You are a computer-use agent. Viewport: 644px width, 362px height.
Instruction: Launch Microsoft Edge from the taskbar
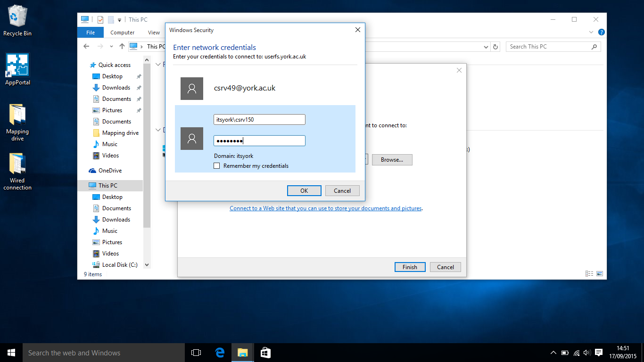pos(220,353)
